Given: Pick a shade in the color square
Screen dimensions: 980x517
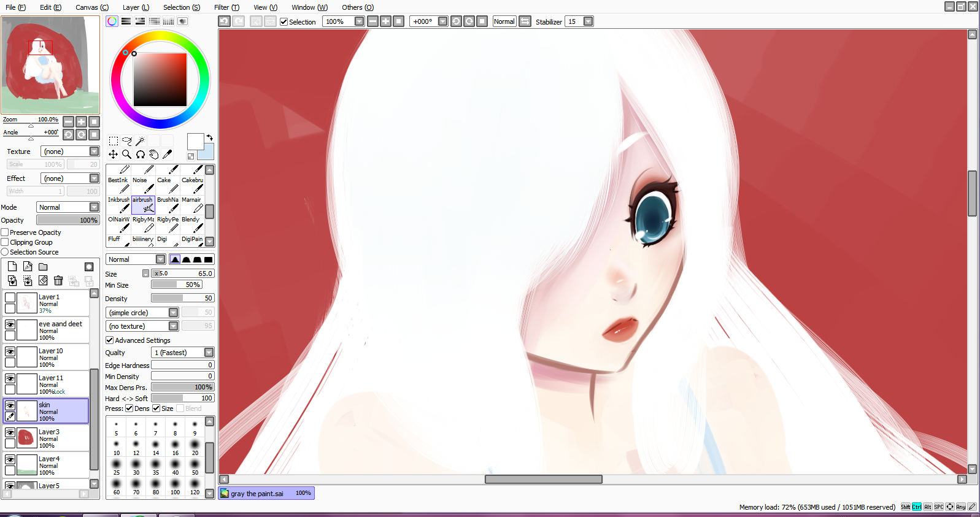Looking at the screenshot, I should [160, 80].
